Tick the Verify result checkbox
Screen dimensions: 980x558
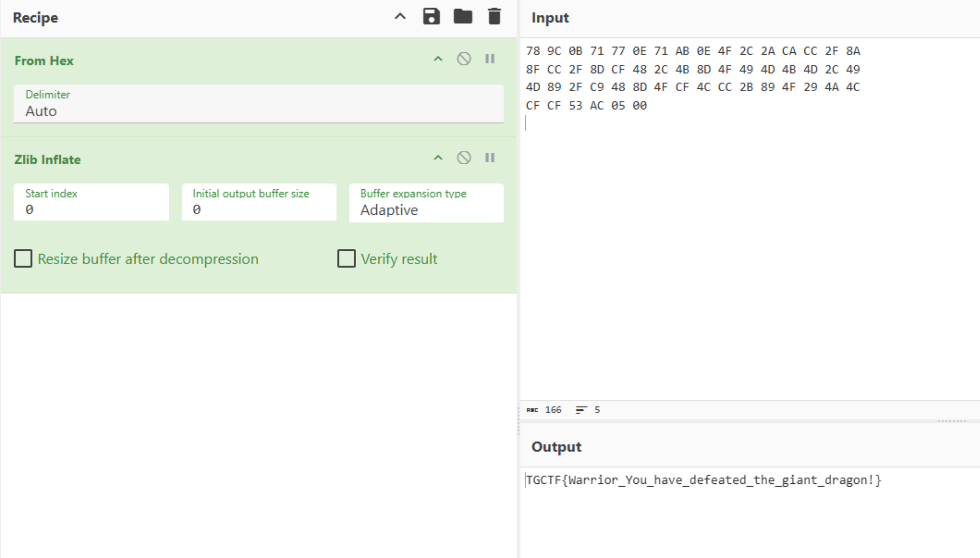point(346,259)
